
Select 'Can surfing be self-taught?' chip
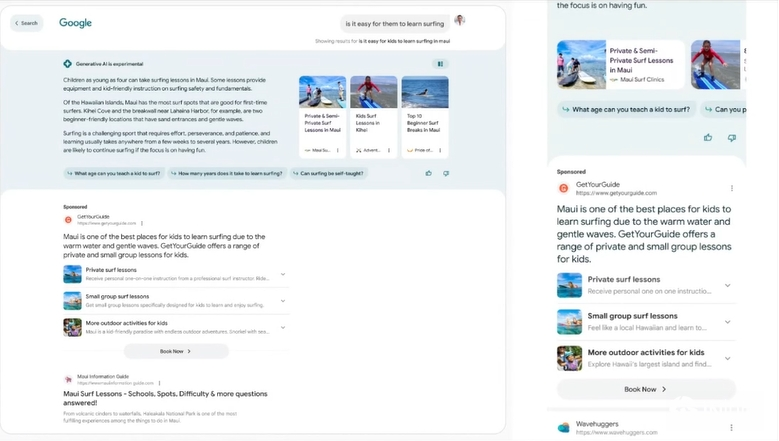pos(328,173)
